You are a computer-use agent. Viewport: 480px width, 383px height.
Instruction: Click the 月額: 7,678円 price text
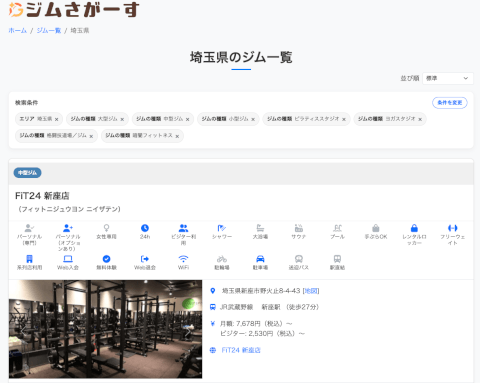click(256, 323)
